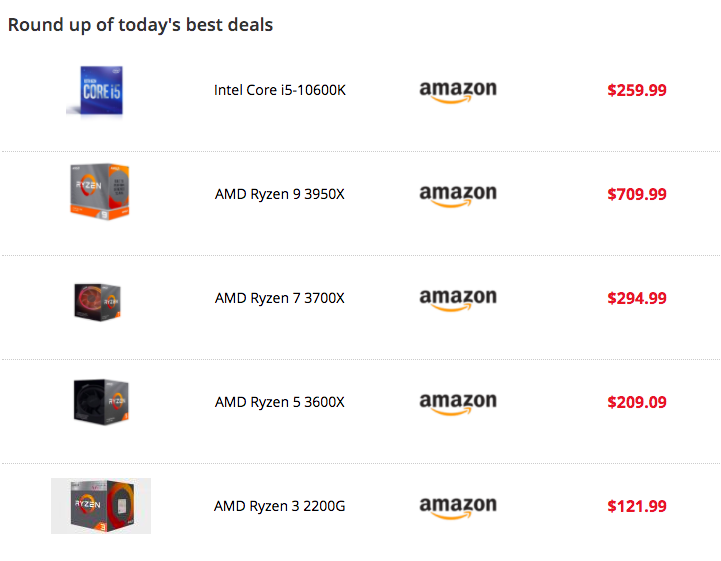Click the $259.99 price

pyautogui.click(x=637, y=90)
